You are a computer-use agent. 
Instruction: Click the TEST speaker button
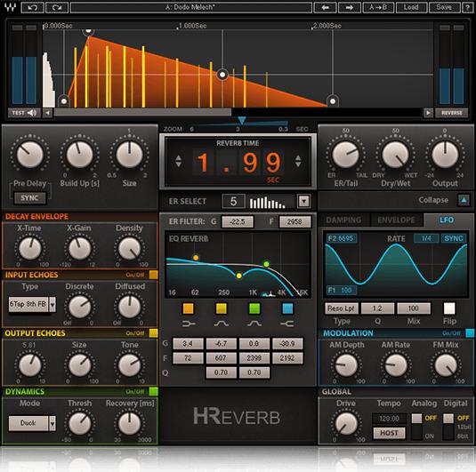[x=24, y=113]
